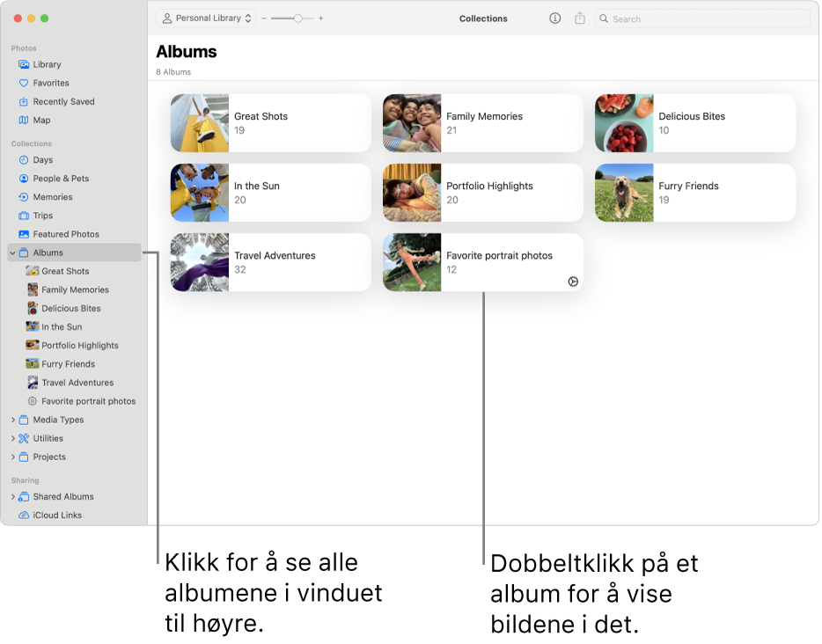Click the Projects folder icon
This screenshot has height=644, width=822.
[x=24, y=457]
